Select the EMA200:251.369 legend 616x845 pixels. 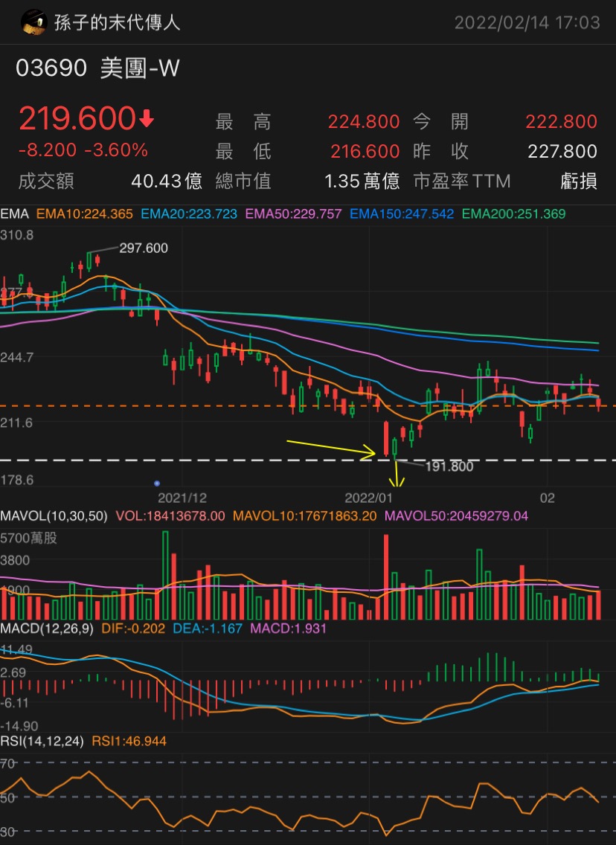tap(513, 214)
